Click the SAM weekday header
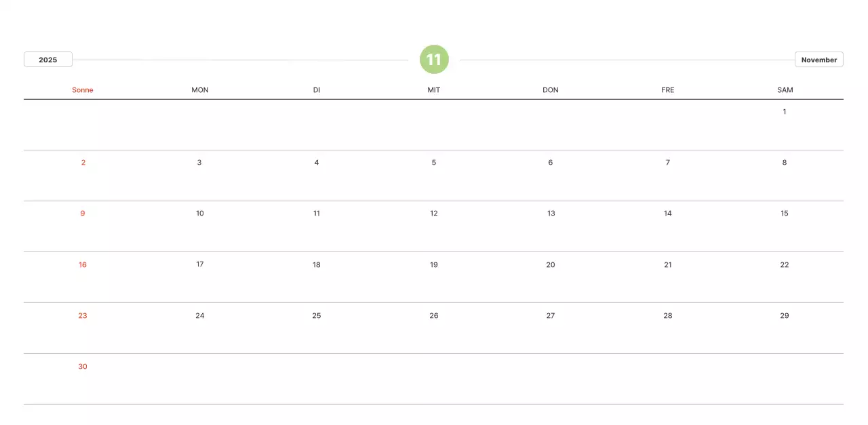 785,90
